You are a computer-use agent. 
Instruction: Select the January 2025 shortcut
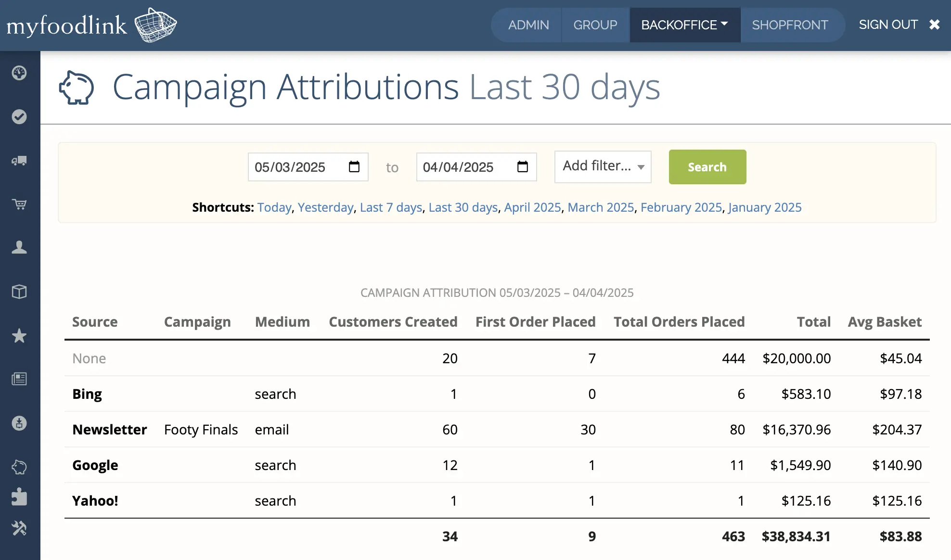click(765, 207)
